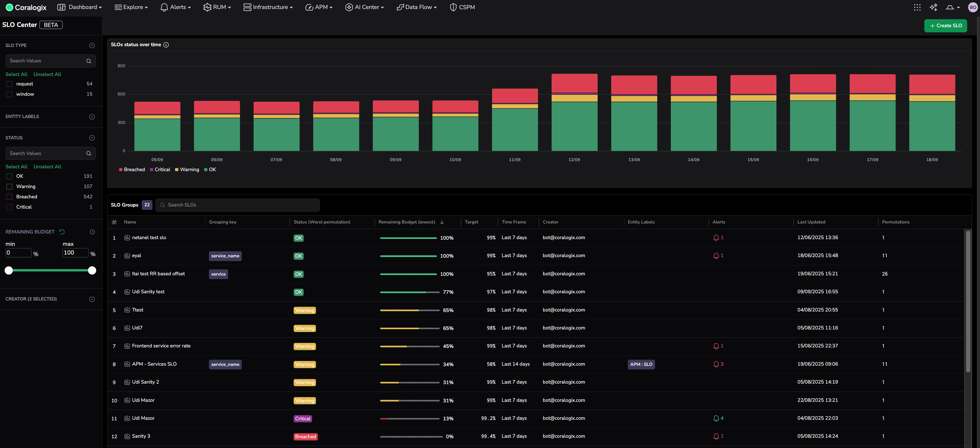Expand the Entity Labels filter section
Viewport: 980px width, 448px height.
point(92,117)
